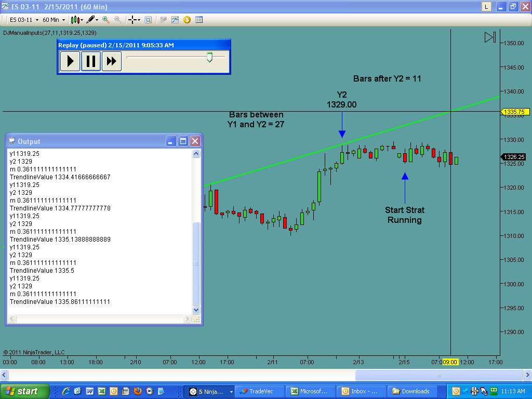This screenshot has width=532, height=399.
Task: Click the chart scroll left arrow
Action: coord(4,375)
